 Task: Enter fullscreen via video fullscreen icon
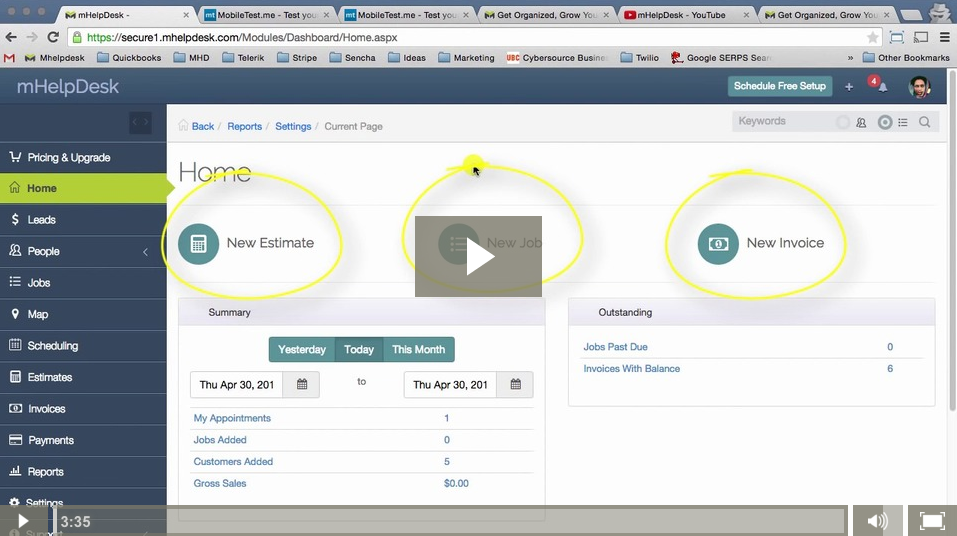[x=932, y=521]
